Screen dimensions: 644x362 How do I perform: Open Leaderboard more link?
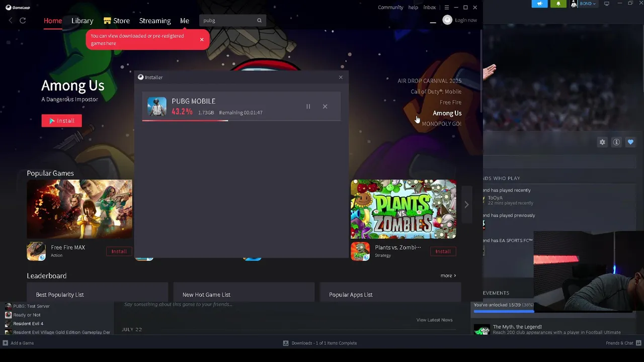pos(448,276)
